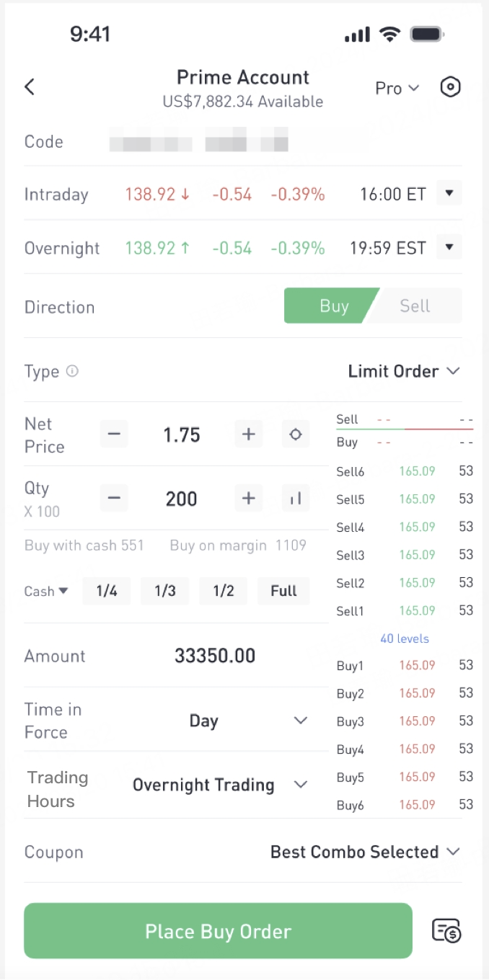Choose the 1/2 quantity fraction
The height and width of the screenshot is (980, 489).
(224, 591)
